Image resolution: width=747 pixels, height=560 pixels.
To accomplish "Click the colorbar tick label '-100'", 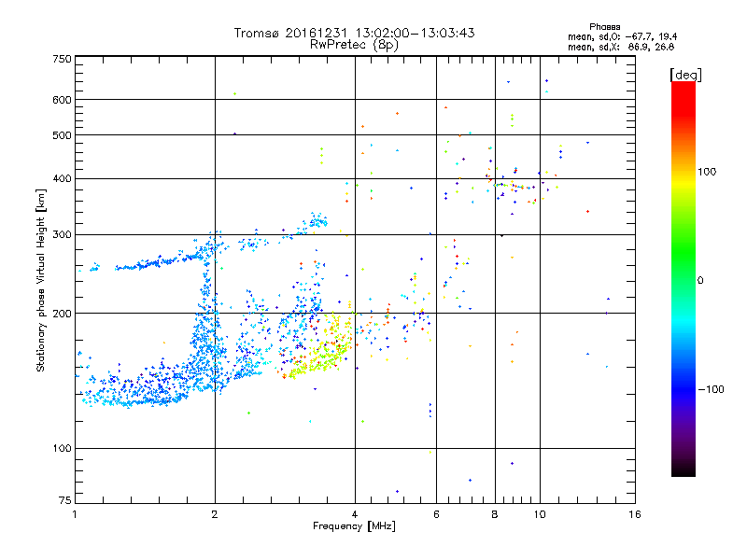I will (712, 389).
